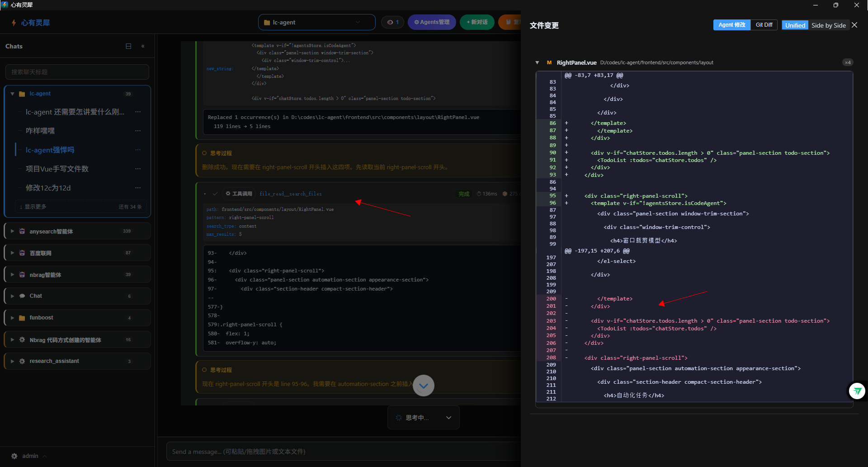Collapse the Chats sidebar with the chevron icon

click(x=143, y=46)
